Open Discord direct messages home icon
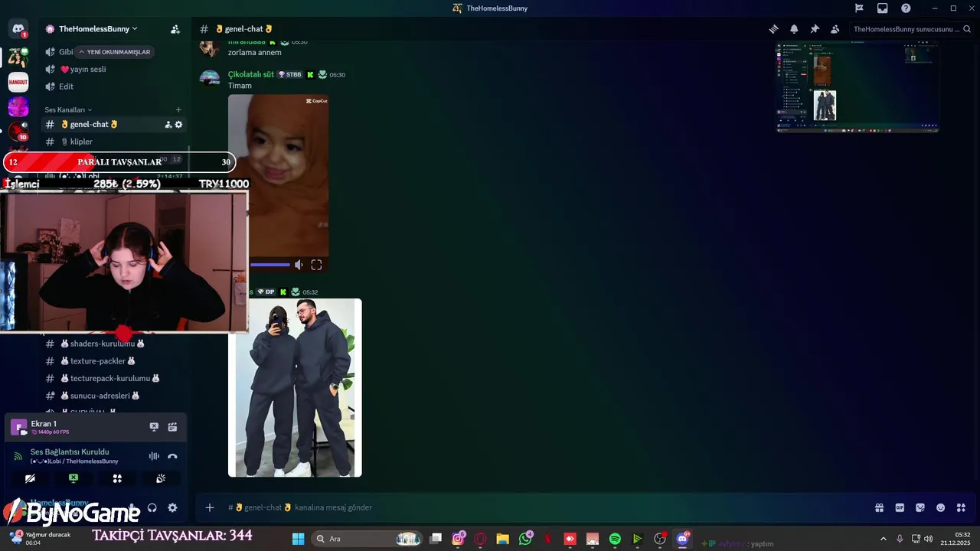This screenshot has width=980, height=551. [18, 29]
